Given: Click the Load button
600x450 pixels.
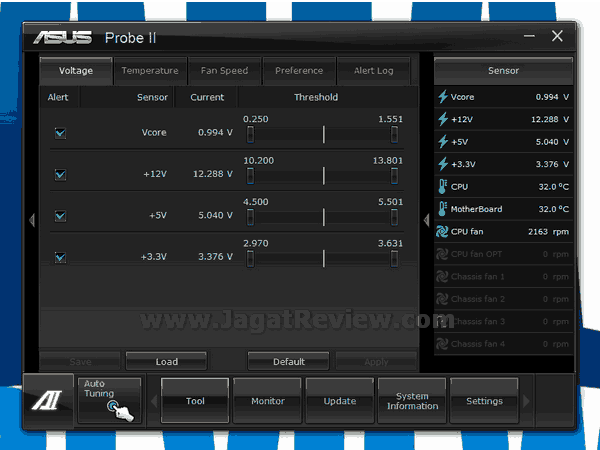Looking at the screenshot, I should pos(166,361).
